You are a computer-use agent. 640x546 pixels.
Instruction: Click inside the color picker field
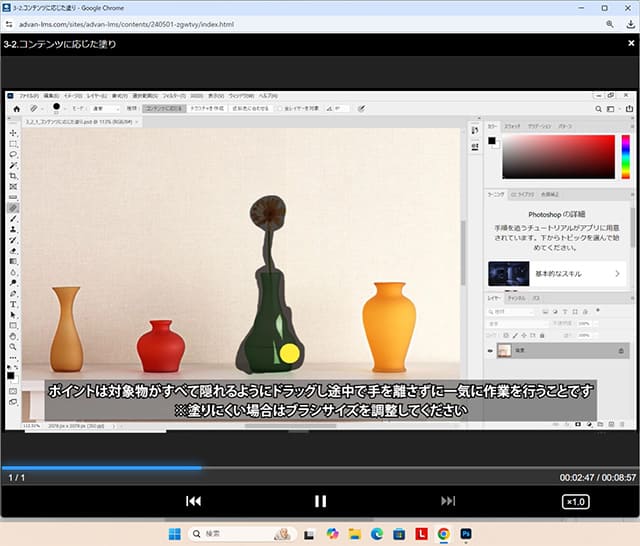[558, 157]
